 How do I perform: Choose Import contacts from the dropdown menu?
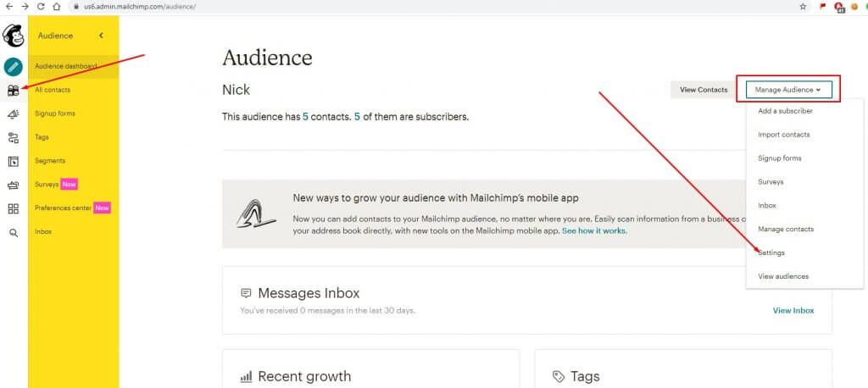(x=783, y=135)
